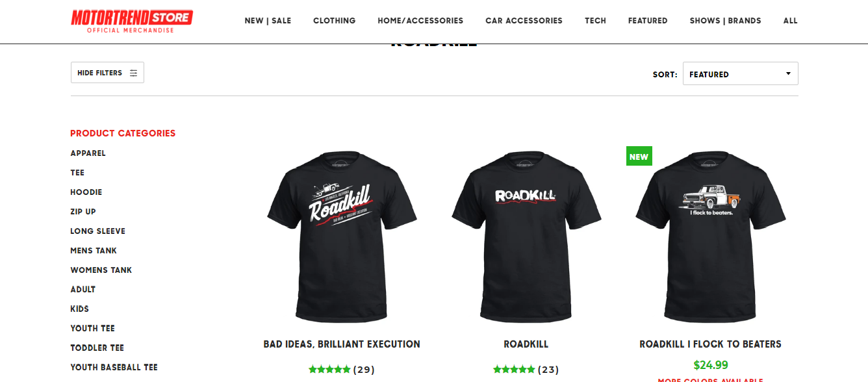Image resolution: width=868 pixels, height=382 pixels.
Task: Click the MotorTrend Store logo
Action: (132, 21)
